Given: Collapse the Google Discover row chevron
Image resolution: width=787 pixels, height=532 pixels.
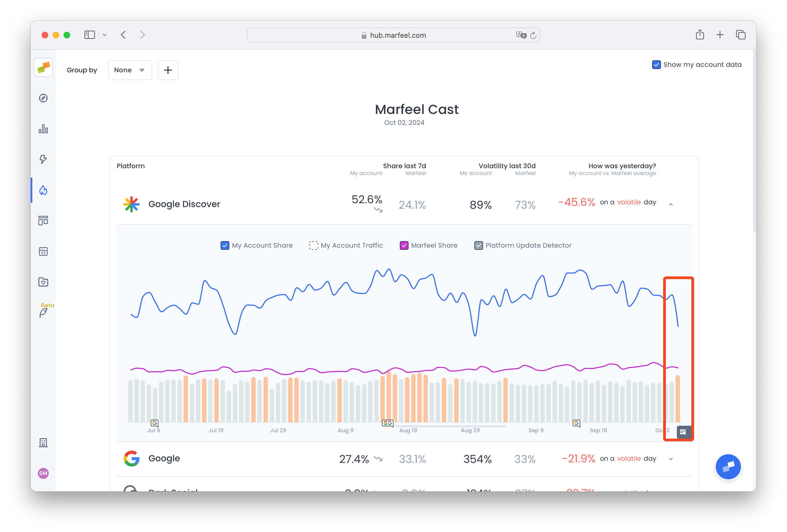Looking at the screenshot, I should (671, 204).
